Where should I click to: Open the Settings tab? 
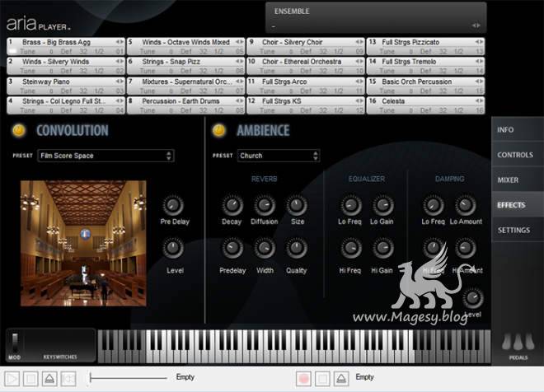518,230
